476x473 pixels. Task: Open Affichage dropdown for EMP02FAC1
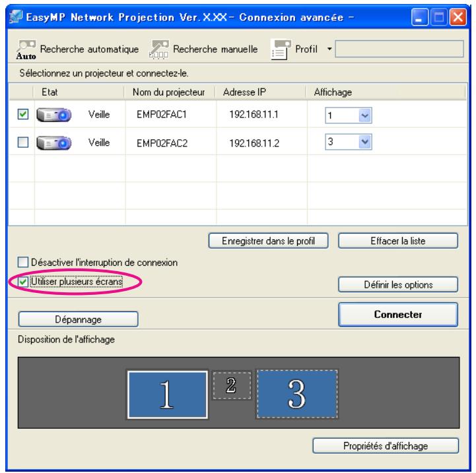click(365, 115)
